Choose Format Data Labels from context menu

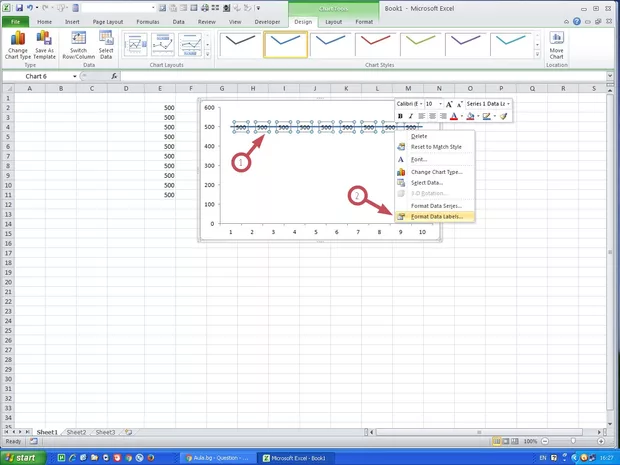pos(436,216)
